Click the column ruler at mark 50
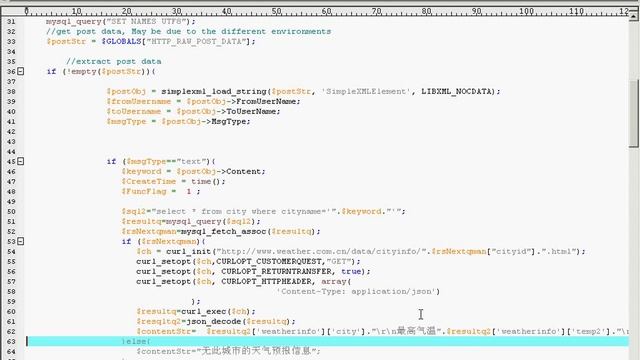The image size is (640, 360). (x=276, y=11)
